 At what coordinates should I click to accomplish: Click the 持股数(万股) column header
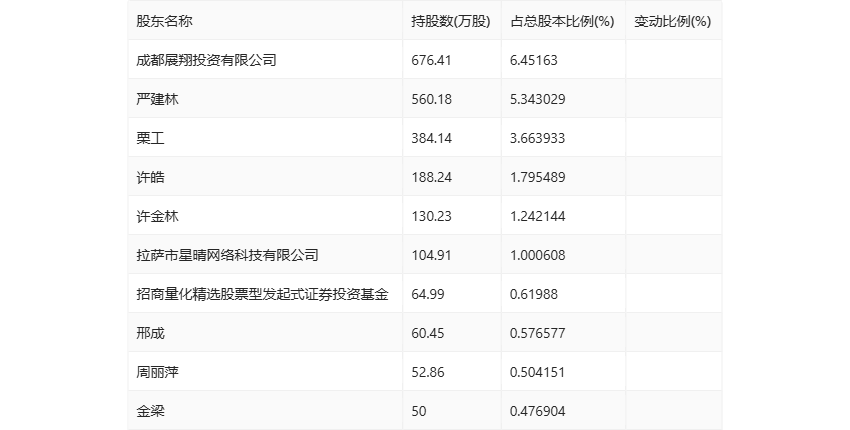pyautogui.click(x=450, y=21)
